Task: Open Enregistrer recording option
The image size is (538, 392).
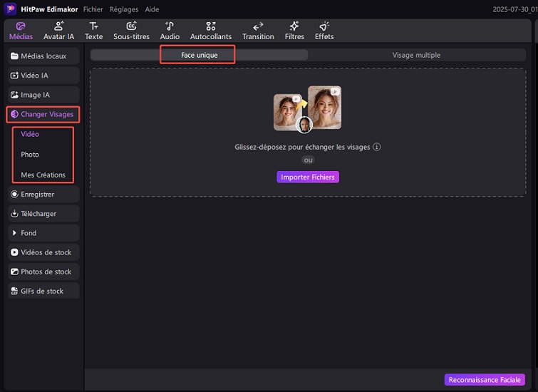Action: [x=43, y=195]
